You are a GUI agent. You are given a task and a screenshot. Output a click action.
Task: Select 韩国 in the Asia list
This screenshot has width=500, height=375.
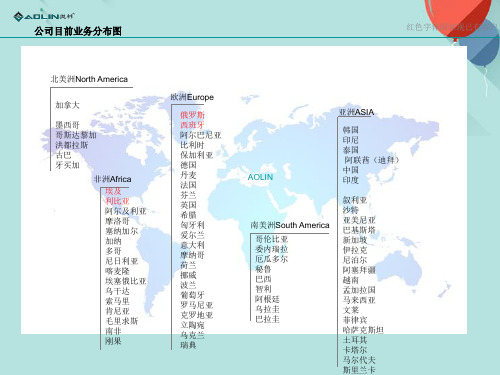pos(351,130)
